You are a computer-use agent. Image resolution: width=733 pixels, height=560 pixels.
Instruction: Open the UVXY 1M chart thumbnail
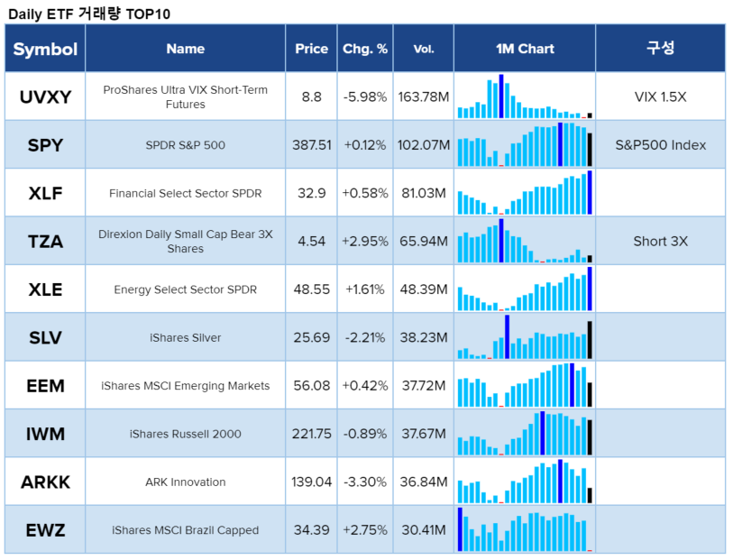tap(525, 96)
